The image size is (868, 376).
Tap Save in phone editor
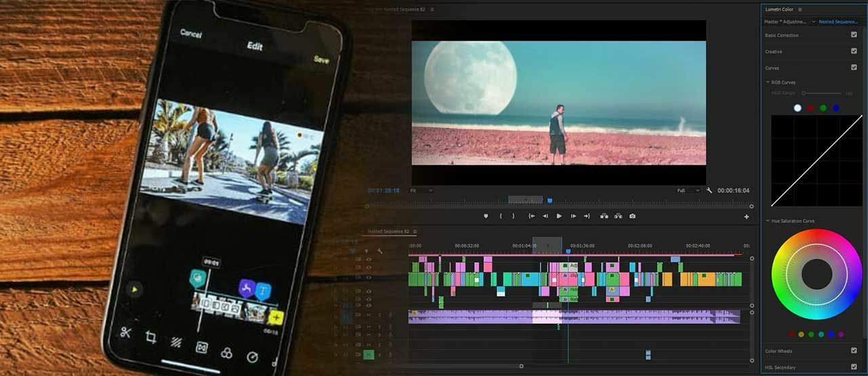[321, 60]
